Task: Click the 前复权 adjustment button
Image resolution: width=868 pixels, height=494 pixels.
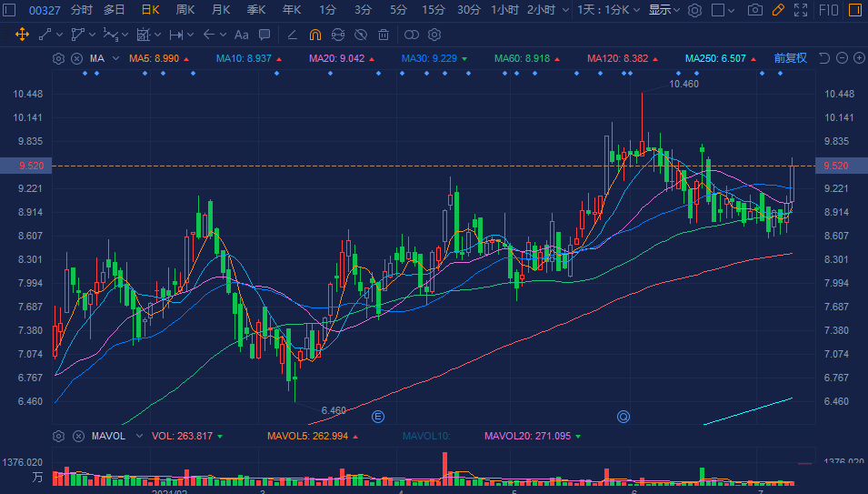Action: pos(790,58)
